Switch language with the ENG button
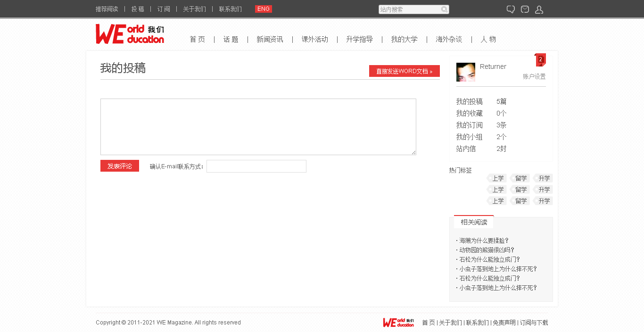The image size is (644, 332). pyautogui.click(x=264, y=9)
